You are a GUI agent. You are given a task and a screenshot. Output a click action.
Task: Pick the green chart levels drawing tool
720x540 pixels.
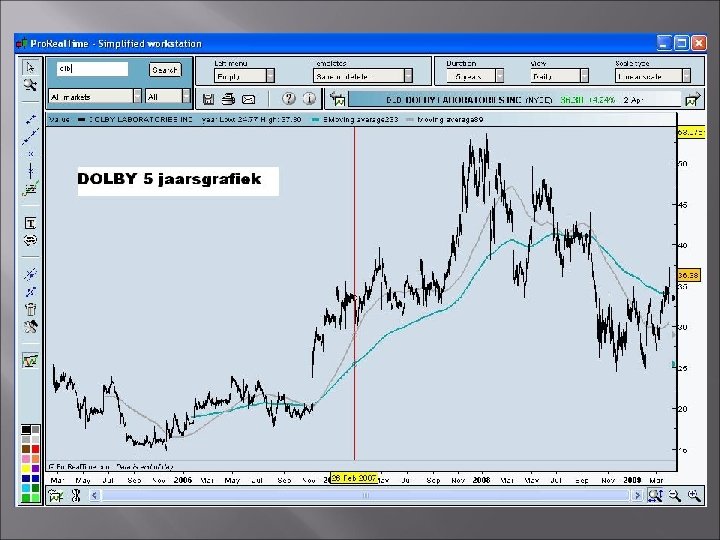[30, 189]
